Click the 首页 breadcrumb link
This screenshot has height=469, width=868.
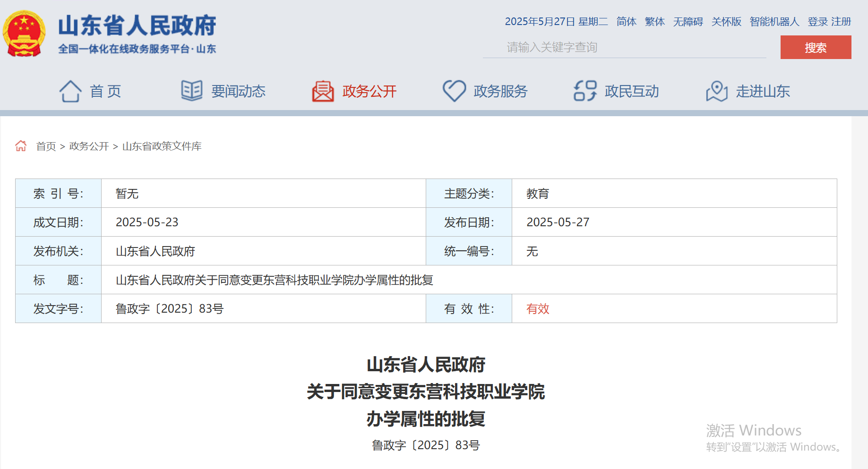pyautogui.click(x=46, y=146)
